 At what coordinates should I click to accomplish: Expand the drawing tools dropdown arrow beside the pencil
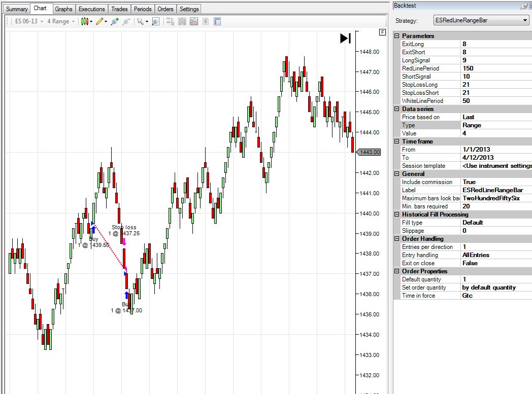[106, 22]
